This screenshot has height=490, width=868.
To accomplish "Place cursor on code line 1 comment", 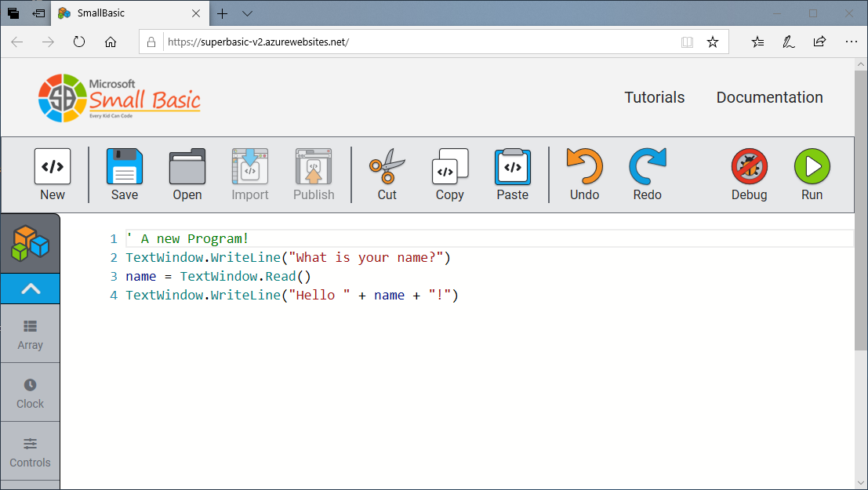I will [187, 238].
